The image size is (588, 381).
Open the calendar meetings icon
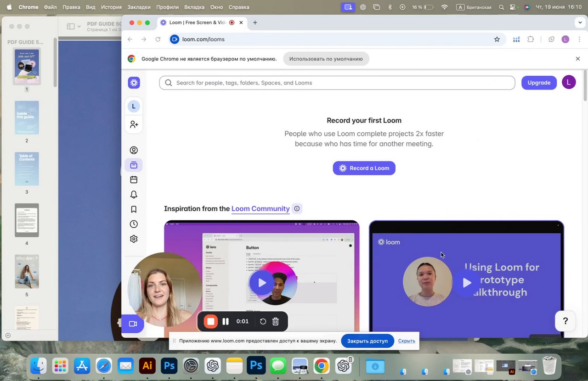coord(134,179)
